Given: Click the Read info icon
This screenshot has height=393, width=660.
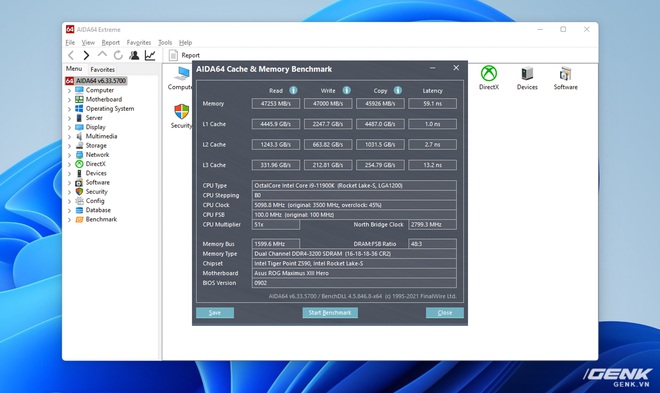Looking at the screenshot, I should click(x=293, y=90).
